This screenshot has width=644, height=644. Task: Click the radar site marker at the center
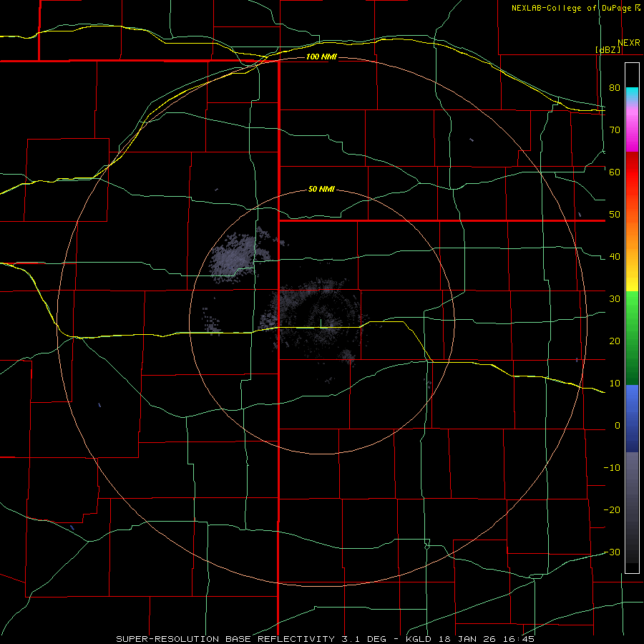click(321, 323)
